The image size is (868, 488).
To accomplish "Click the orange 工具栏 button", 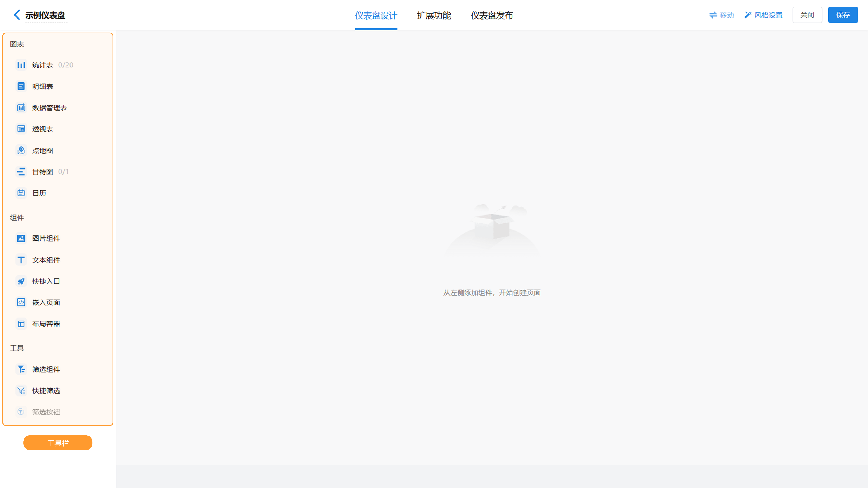I will 58,443.
